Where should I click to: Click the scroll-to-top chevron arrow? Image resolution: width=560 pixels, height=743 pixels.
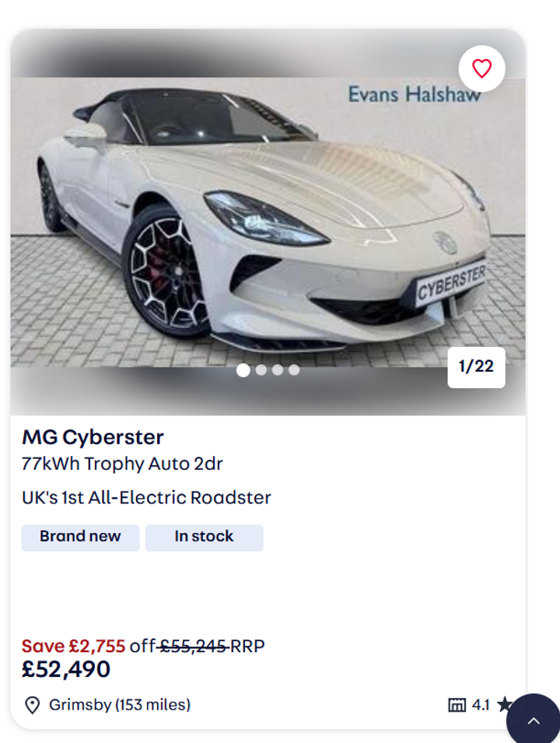[534, 720]
